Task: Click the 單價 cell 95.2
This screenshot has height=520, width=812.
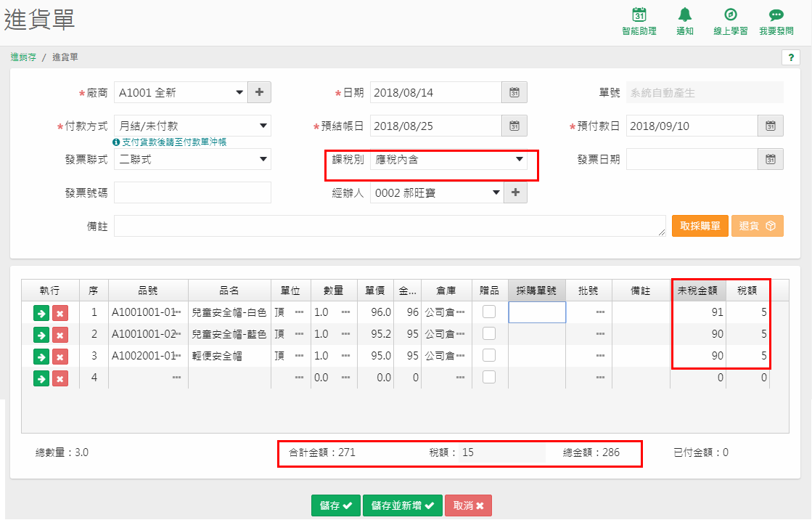Action: coord(375,334)
